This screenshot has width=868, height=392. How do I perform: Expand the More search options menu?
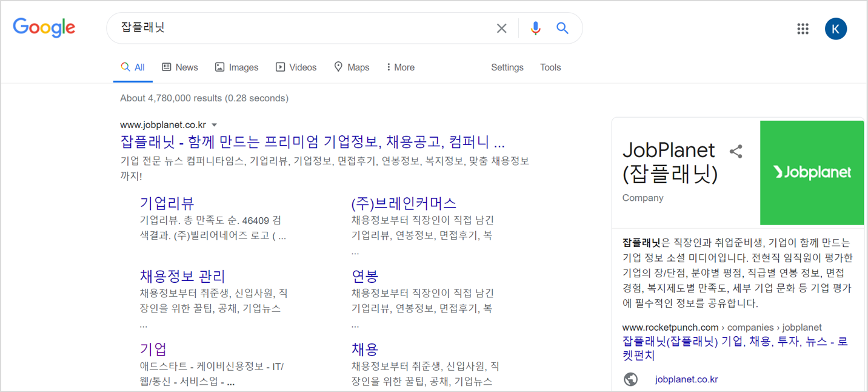click(401, 67)
